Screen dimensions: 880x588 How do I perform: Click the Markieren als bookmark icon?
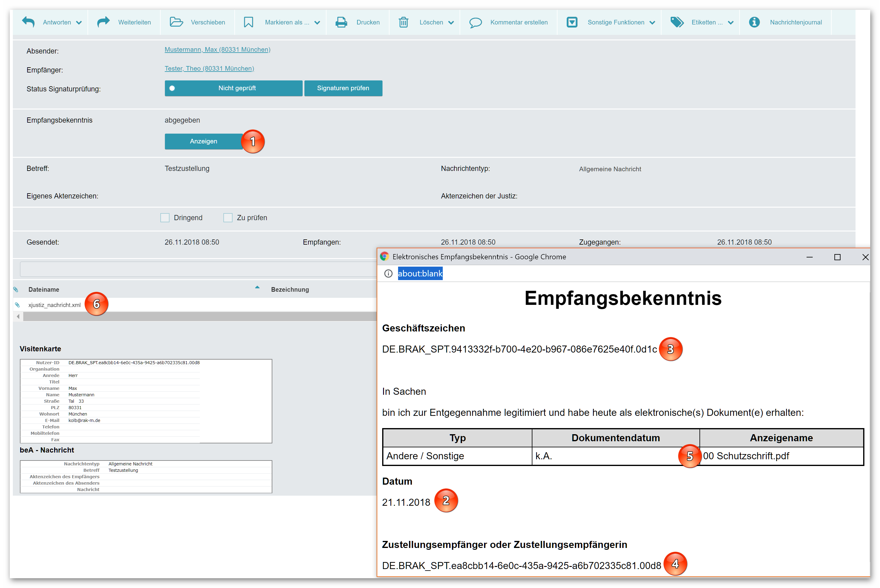[248, 22]
